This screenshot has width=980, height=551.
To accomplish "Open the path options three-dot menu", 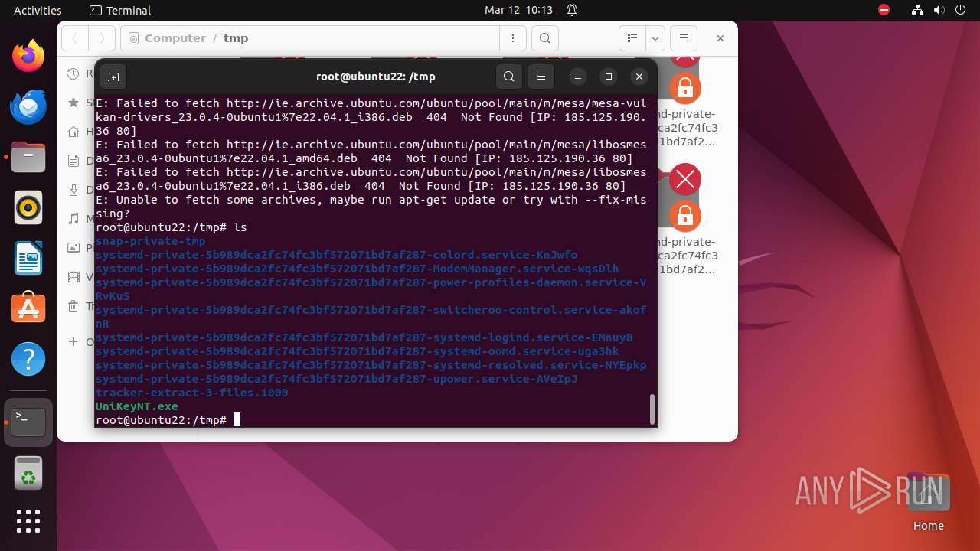I will click(512, 38).
